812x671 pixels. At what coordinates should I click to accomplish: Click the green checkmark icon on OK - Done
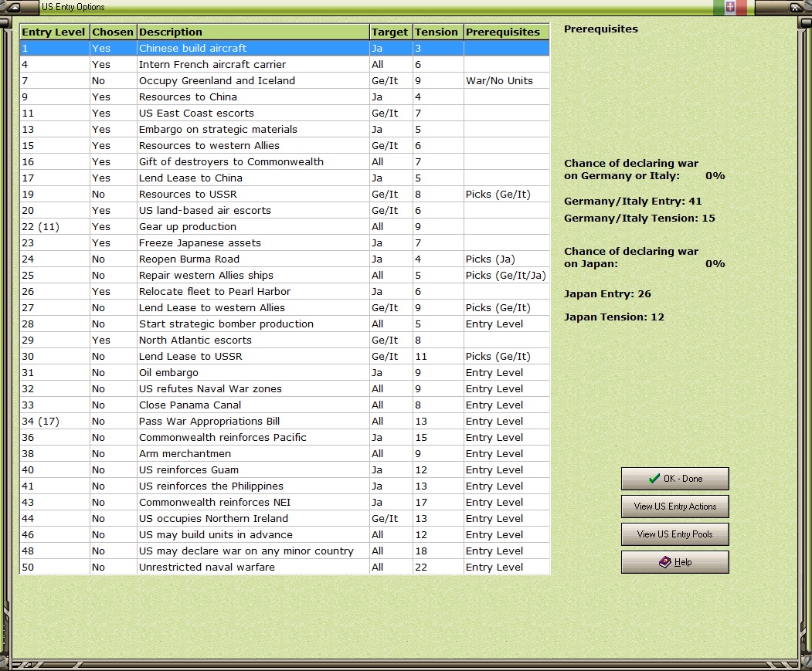coord(654,479)
